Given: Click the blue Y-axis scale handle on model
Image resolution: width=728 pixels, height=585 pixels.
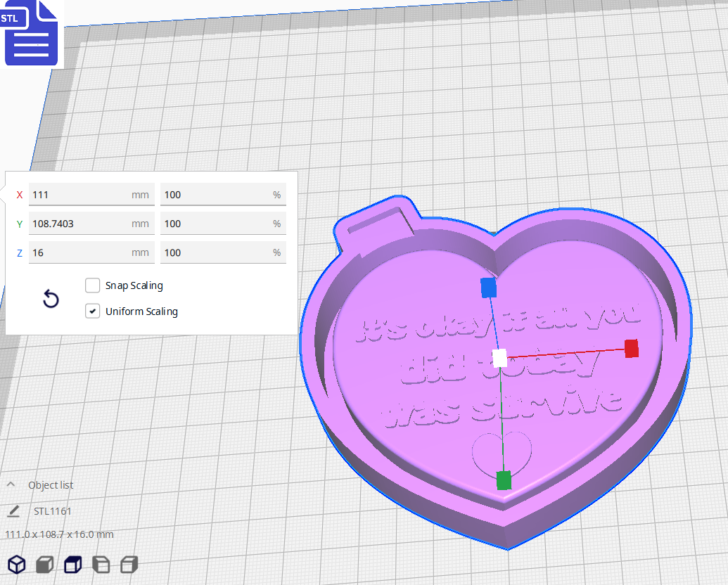Looking at the screenshot, I should [487, 288].
